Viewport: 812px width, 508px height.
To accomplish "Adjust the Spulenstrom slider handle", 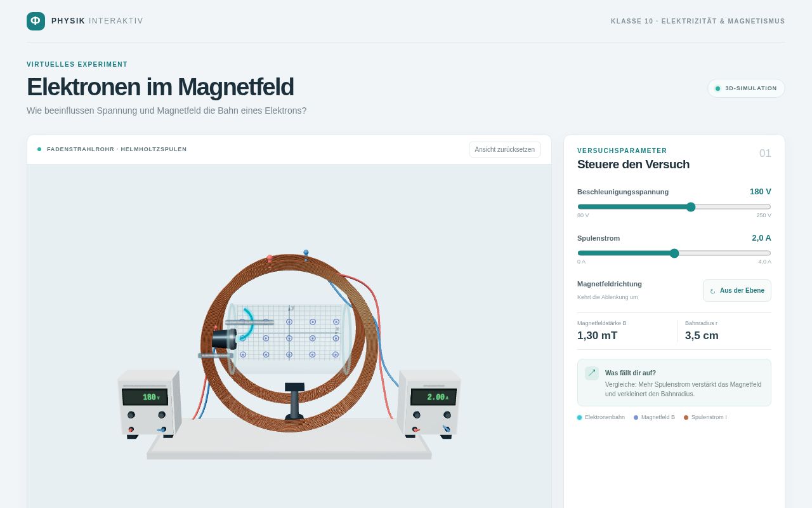I will (674, 253).
